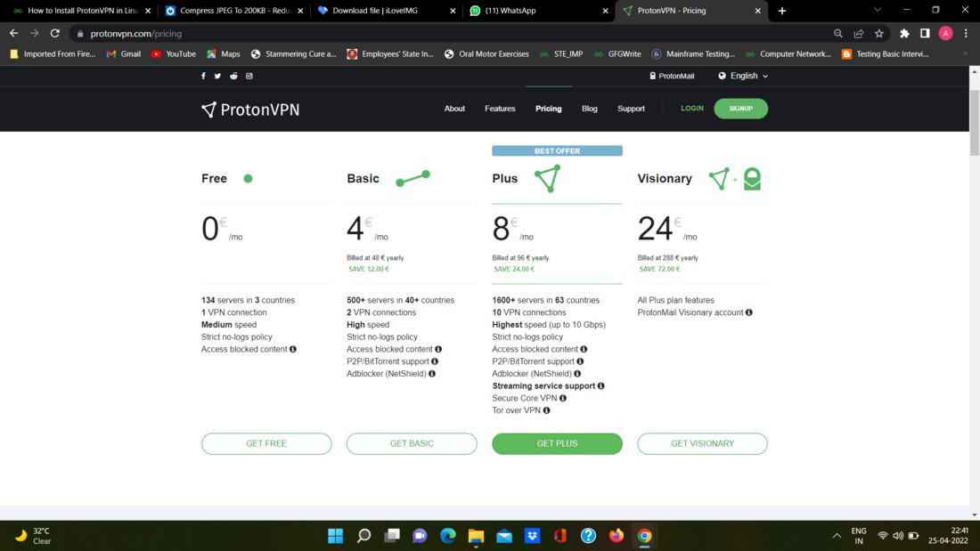The height and width of the screenshot is (551, 980).
Task: Open Blog menu item
Action: 590,109
